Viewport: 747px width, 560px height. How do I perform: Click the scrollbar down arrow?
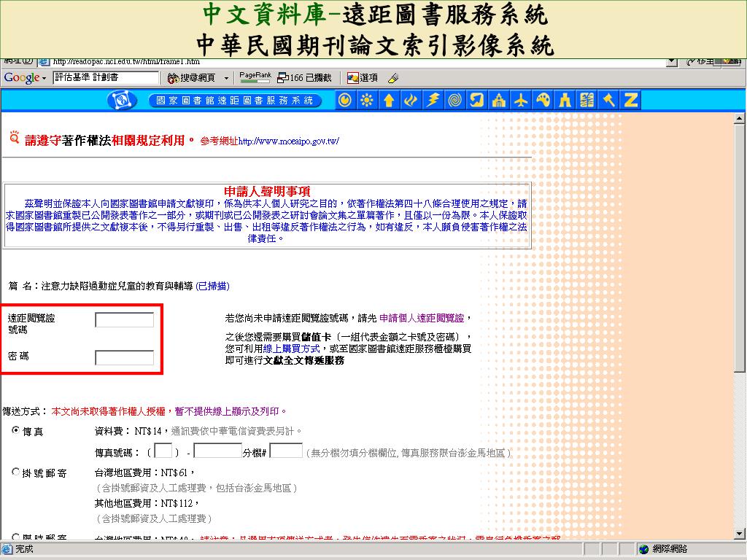tap(740, 534)
